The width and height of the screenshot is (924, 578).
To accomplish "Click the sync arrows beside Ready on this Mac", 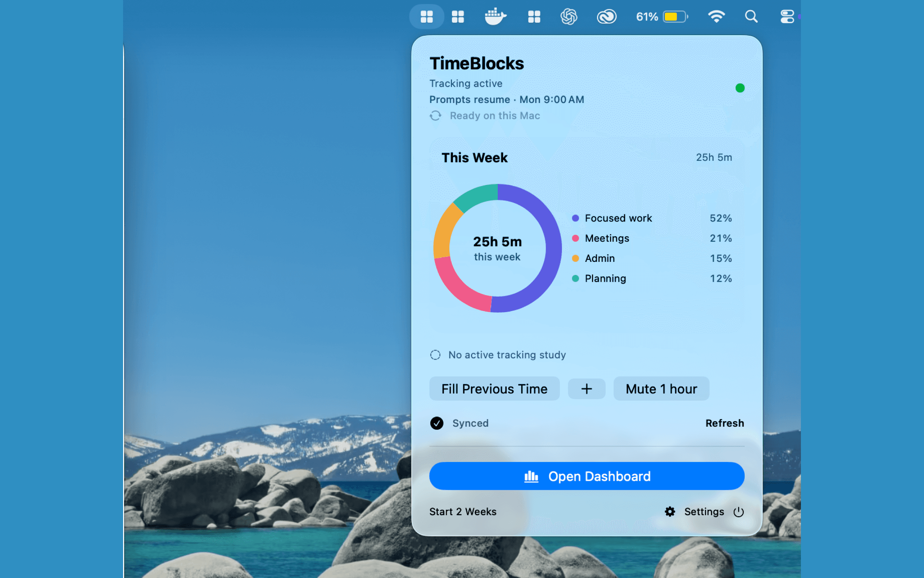I will tap(435, 116).
